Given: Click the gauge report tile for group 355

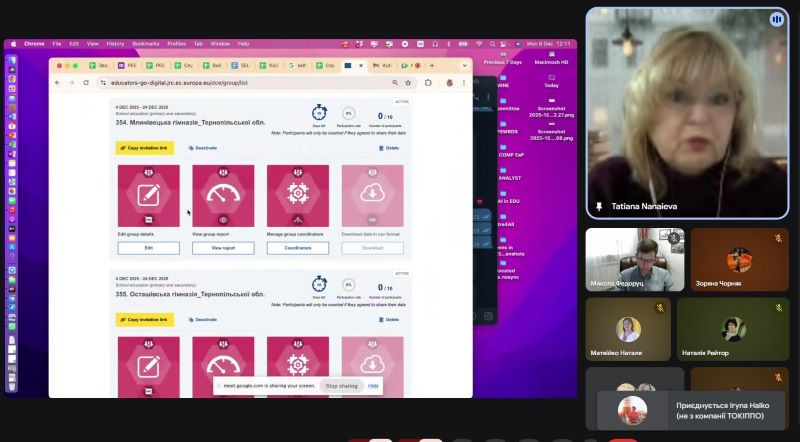Looking at the screenshot, I should [223, 365].
